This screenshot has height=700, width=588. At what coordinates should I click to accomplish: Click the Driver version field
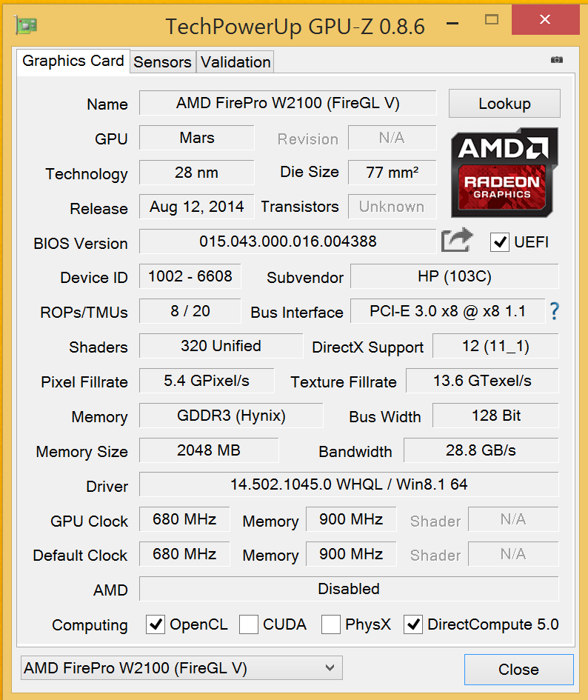tap(349, 484)
